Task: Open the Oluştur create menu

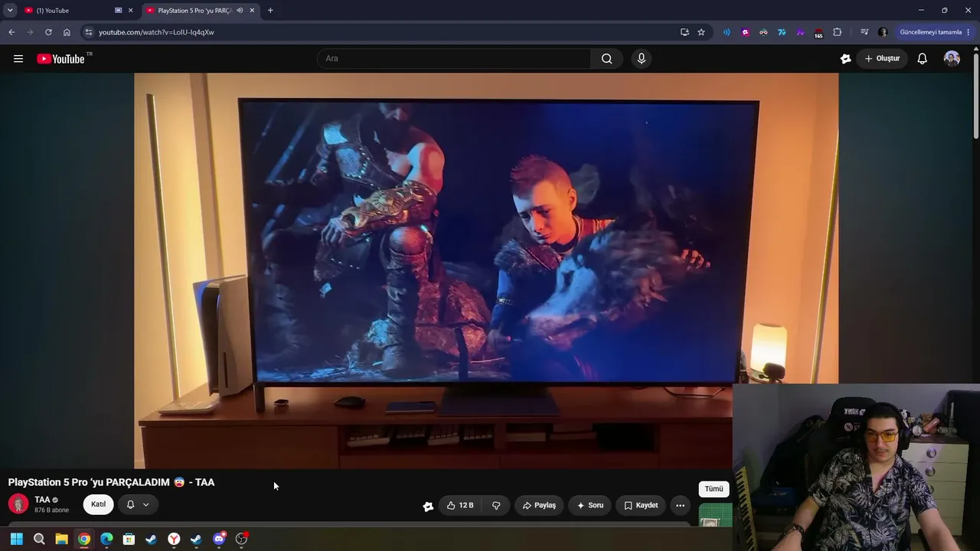Action: pos(883,59)
